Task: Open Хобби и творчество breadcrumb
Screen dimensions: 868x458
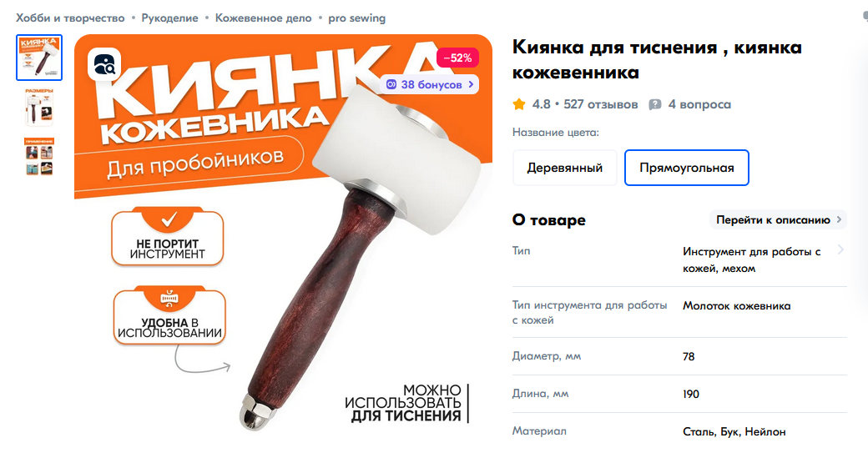Action: coord(70,18)
